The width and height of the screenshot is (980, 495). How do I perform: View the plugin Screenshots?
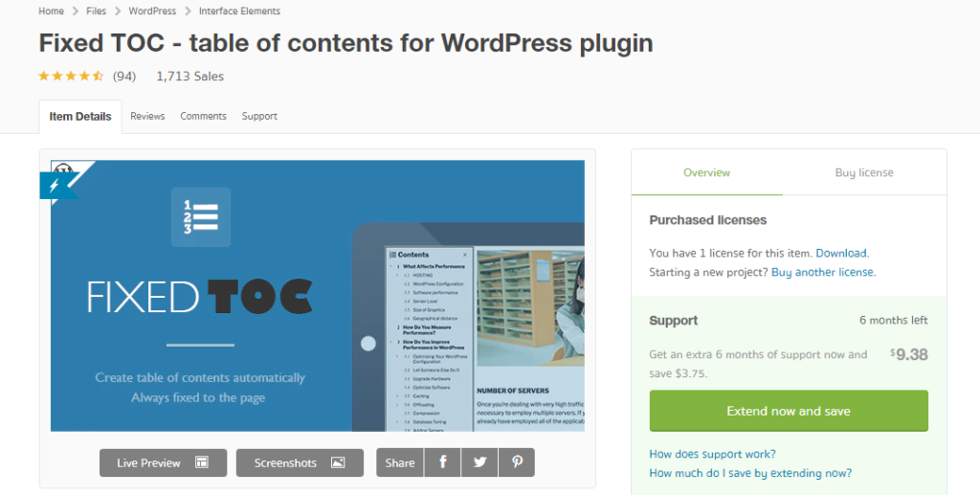click(x=300, y=462)
